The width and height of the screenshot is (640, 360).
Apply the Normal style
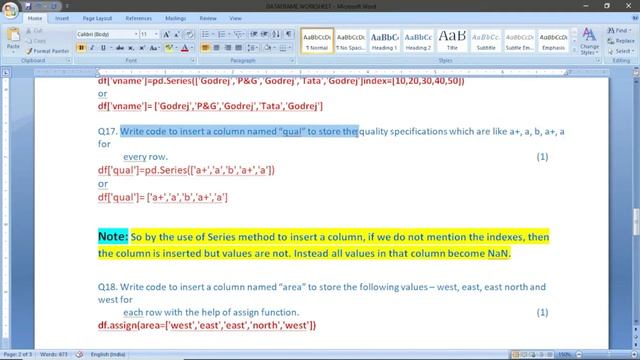coord(317,41)
